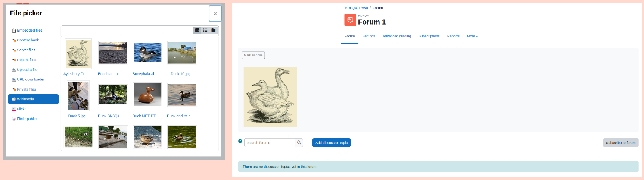Click the orange Forum activity icon
644x180 pixels.
tap(350, 20)
